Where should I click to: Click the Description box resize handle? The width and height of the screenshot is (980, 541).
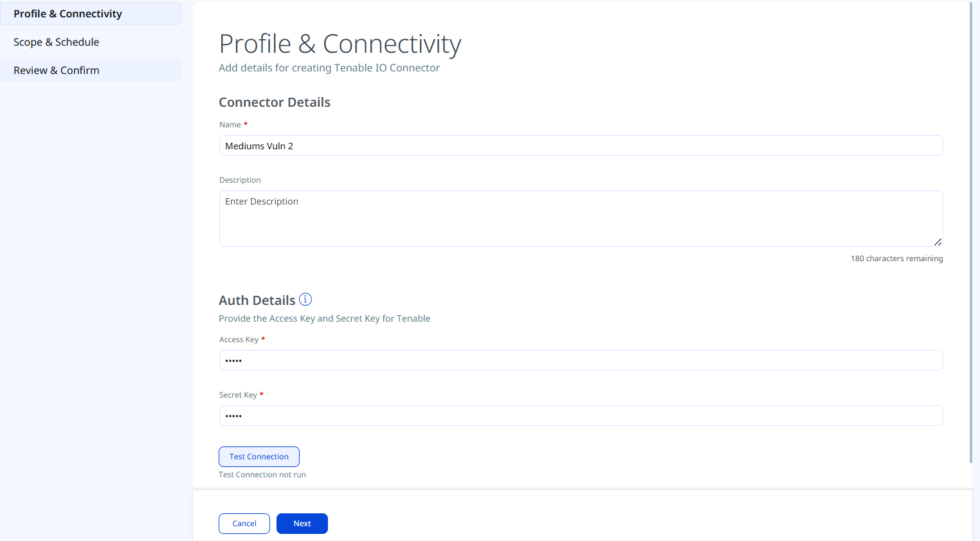pos(938,242)
